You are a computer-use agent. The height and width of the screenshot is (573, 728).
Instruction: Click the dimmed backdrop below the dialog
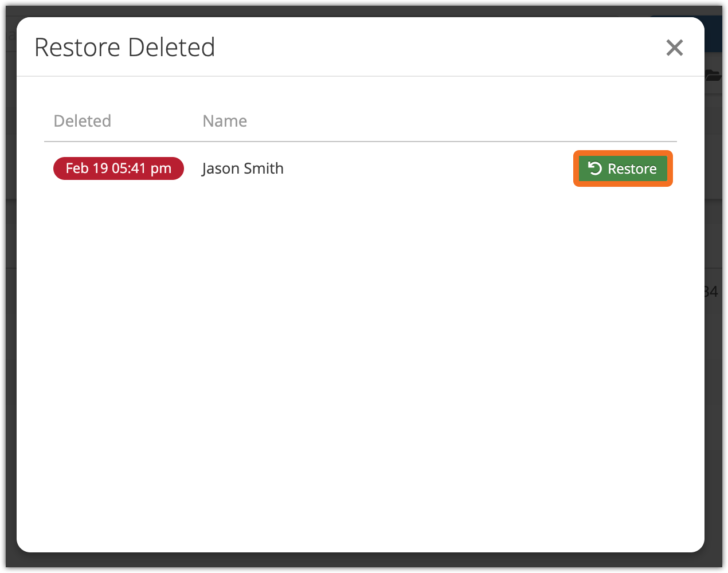360,560
